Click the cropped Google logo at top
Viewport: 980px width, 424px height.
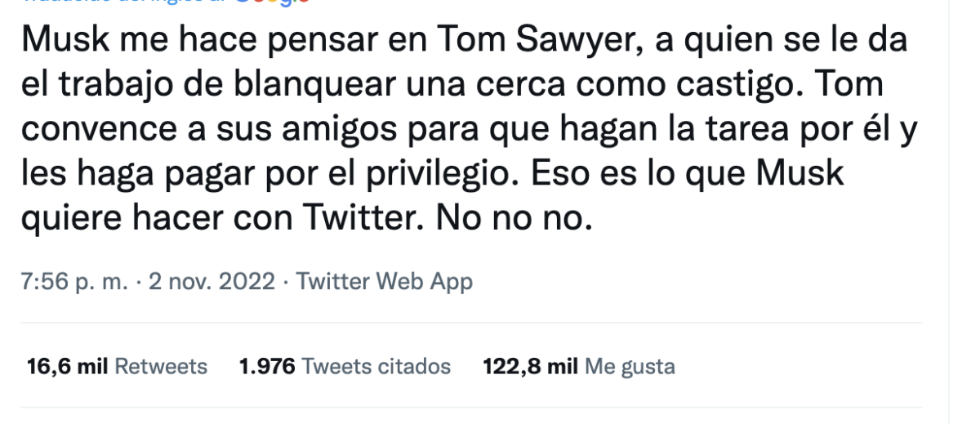pos(271,2)
